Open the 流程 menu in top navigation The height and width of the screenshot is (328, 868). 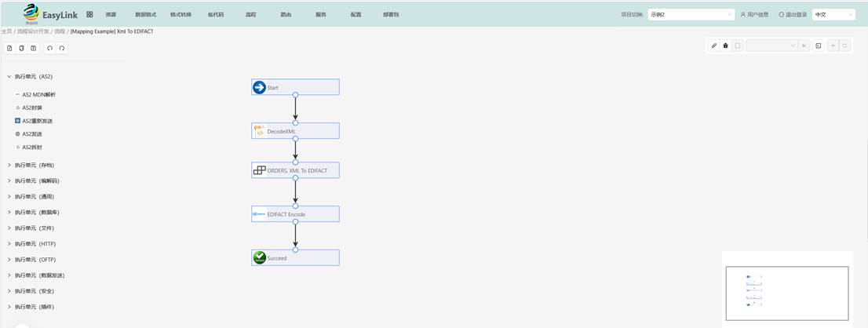coord(250,15)
